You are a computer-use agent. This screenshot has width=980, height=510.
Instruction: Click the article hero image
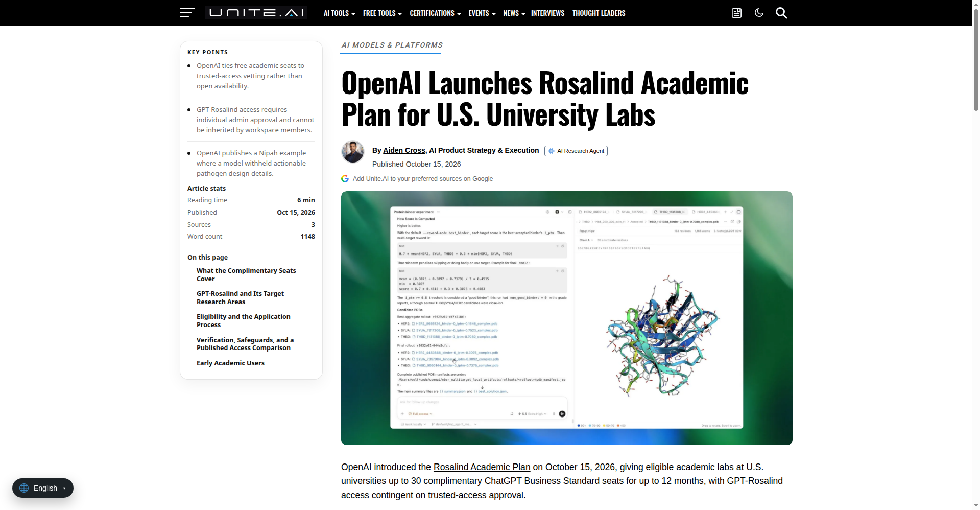[566, 318]
